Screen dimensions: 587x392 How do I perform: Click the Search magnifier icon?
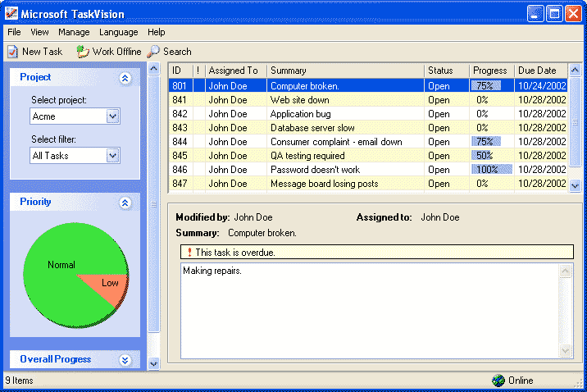click(x=153, y=52)
